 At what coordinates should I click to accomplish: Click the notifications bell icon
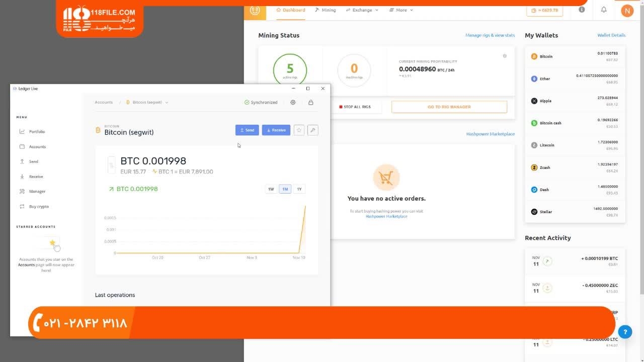click(x=604, y=10)
